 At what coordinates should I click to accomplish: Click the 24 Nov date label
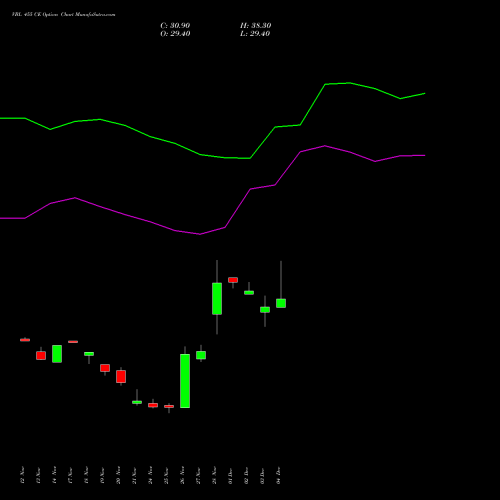click(x=150, y=475)
